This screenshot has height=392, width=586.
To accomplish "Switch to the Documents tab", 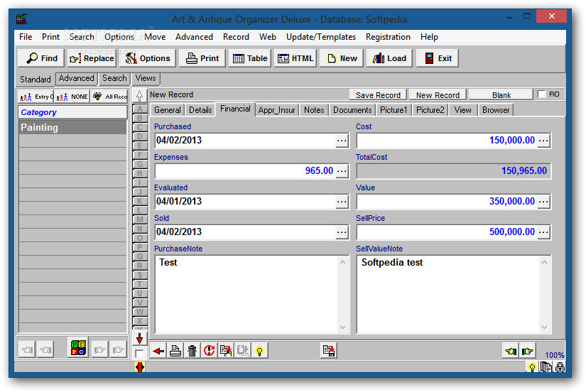I will tap(352, 110).
